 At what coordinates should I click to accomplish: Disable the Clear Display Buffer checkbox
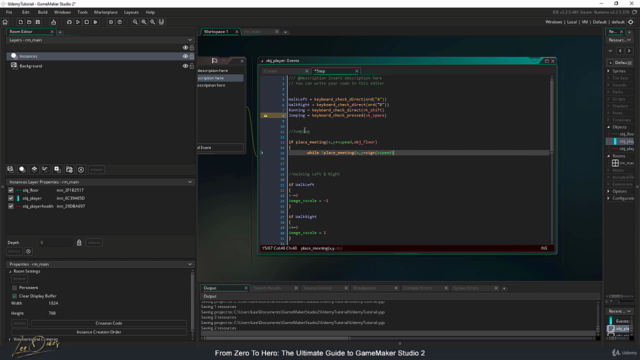(x=15, y=296)
